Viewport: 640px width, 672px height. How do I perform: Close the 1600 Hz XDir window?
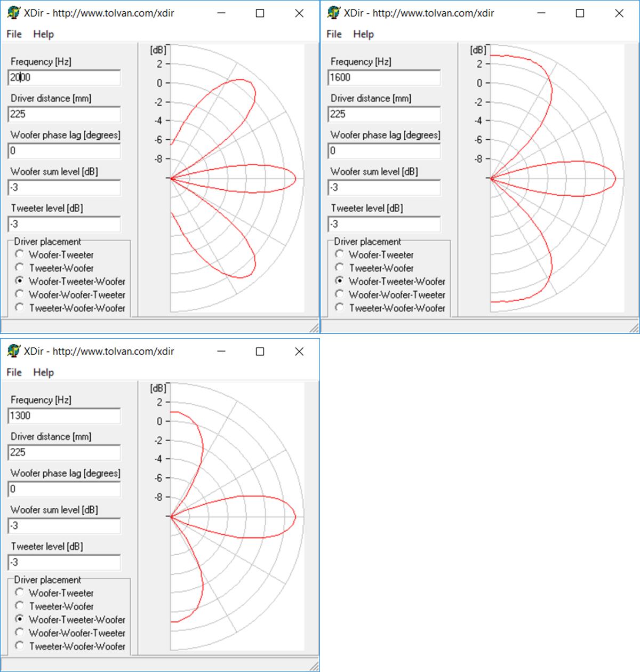[x=619, y=13]
